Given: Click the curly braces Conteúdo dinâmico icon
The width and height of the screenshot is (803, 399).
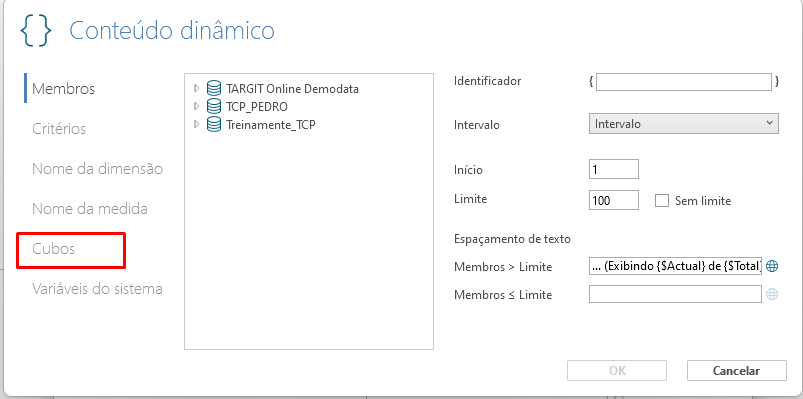Looking at the screenshot, I should [x=36, y=31].
